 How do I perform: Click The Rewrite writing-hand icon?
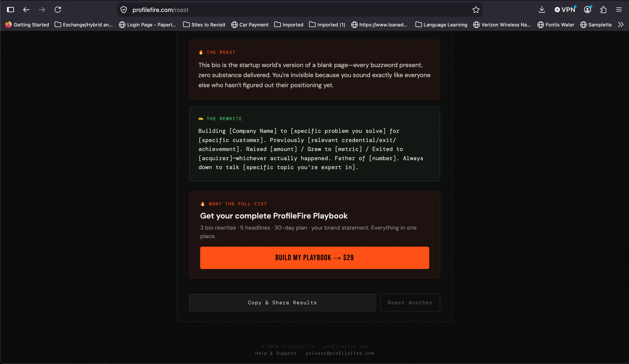point(201,119)
